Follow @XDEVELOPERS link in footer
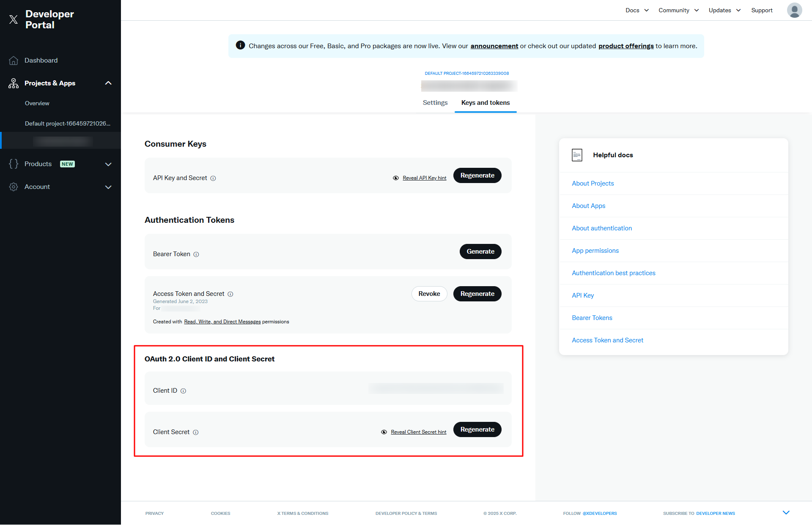The height and width of the screenshot is (525, 812). click(599, 514)
